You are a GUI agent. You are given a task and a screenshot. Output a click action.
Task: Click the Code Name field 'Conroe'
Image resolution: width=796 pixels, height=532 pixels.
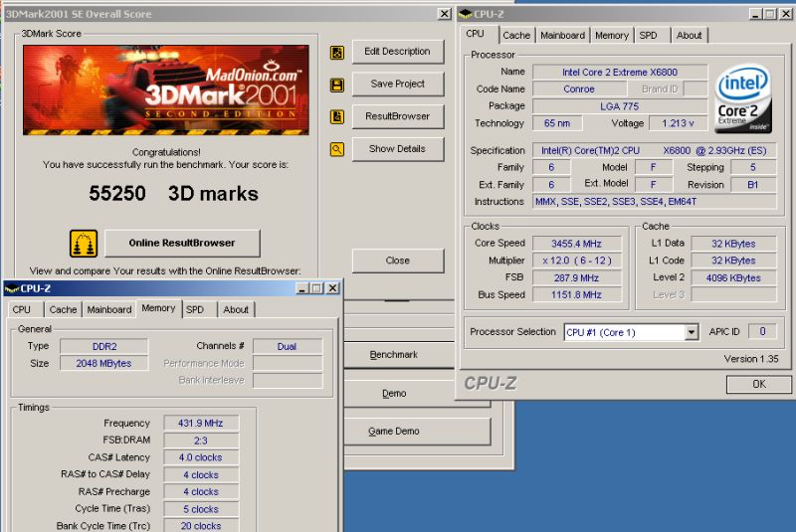coord(578,89)
